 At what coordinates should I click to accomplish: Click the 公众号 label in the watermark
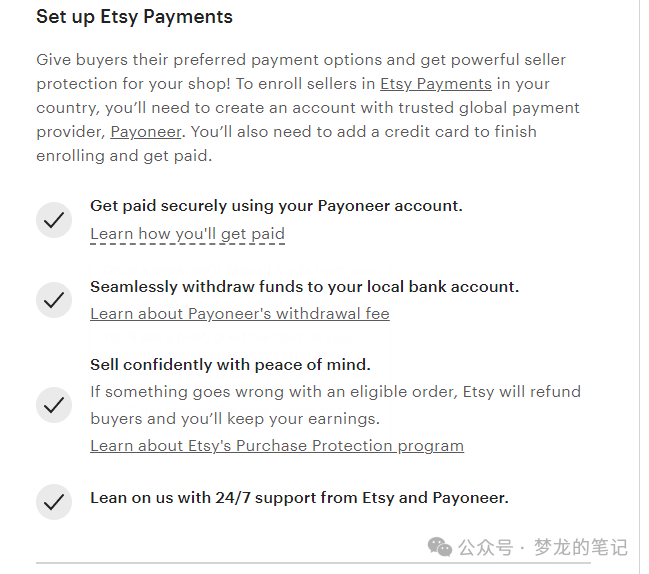pos(486,548)
